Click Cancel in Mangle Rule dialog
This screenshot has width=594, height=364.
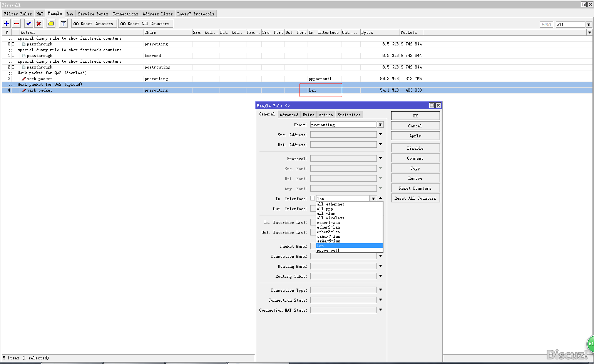pyautogui.click(x=415, y=126)
